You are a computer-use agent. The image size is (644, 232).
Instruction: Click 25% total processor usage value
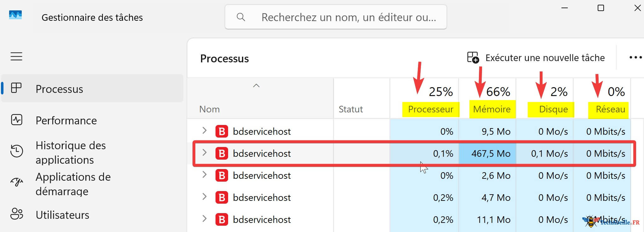441,92
